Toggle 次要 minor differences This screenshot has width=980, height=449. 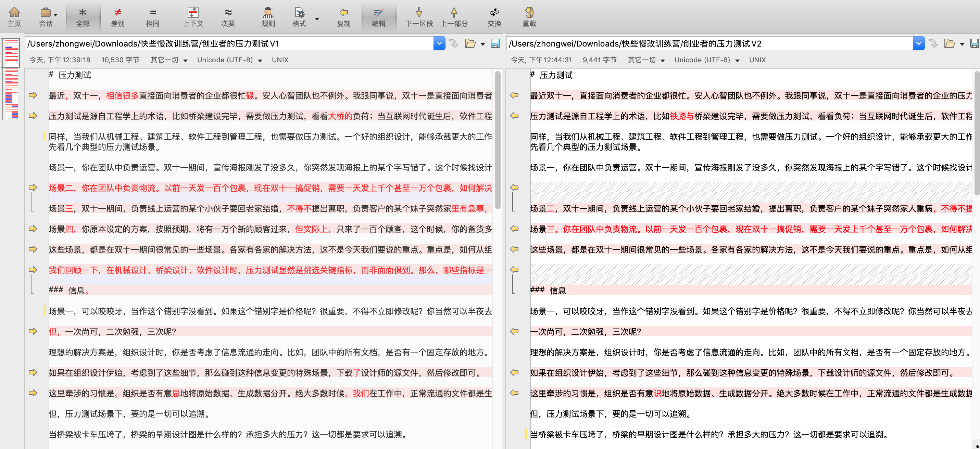point(228,17)
